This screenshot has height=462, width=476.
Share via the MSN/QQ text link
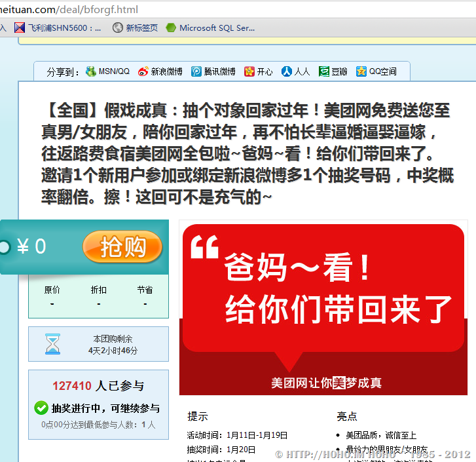(x=114, y=71)
